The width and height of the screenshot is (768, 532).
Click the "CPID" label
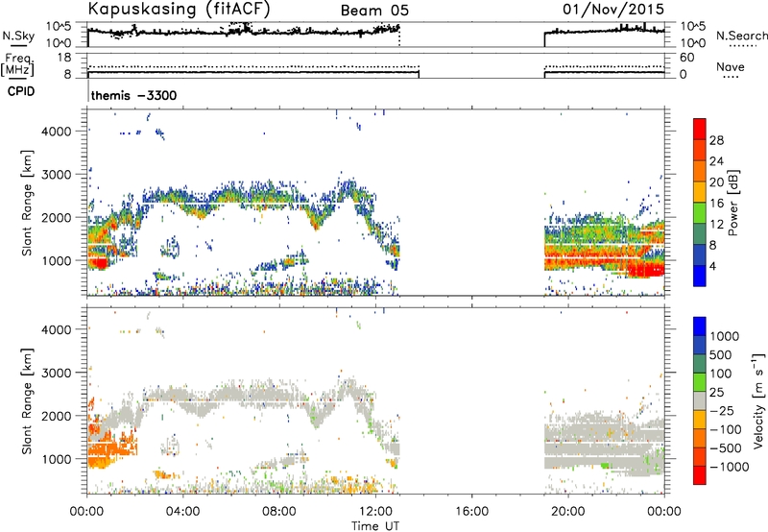coord(21,91)
